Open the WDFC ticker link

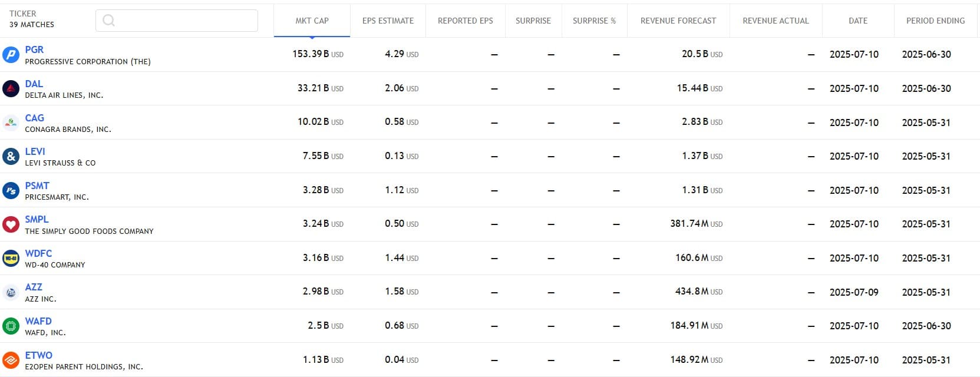coord(38,253)
